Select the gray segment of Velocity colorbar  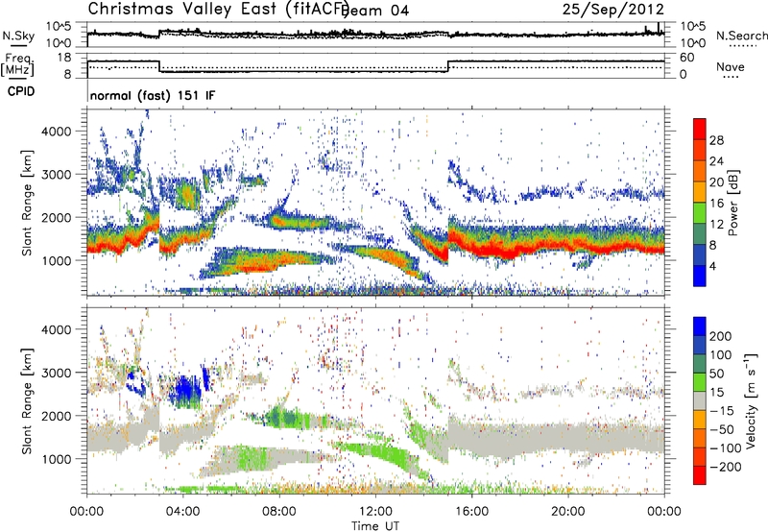click(x=700, y=401)
